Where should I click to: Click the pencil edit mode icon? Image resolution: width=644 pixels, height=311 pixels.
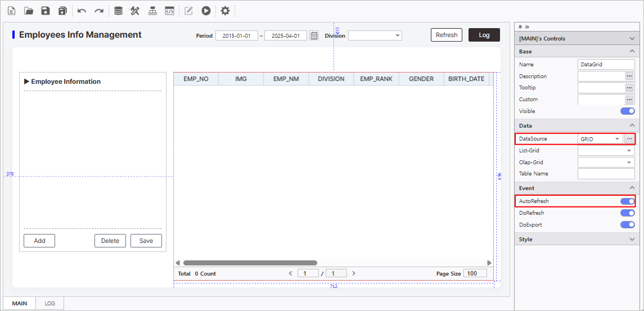188,11
